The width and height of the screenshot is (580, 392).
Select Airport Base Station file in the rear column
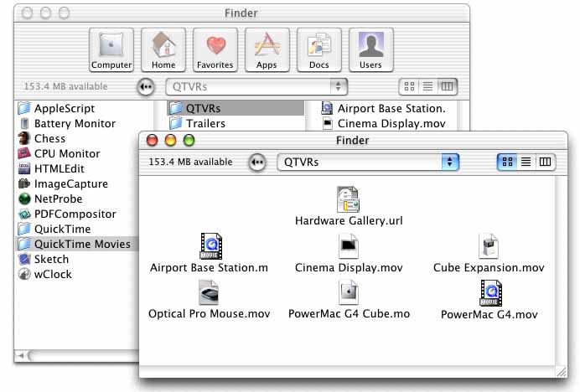click(x=384, y=108)
